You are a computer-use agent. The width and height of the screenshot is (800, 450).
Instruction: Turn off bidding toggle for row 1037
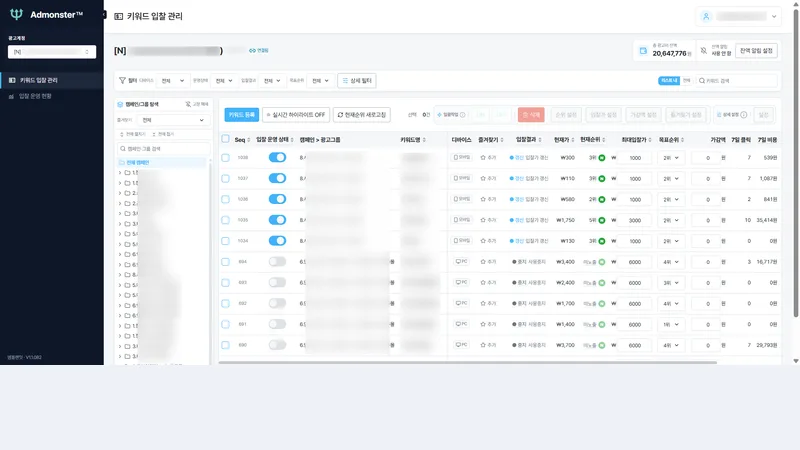277,178
